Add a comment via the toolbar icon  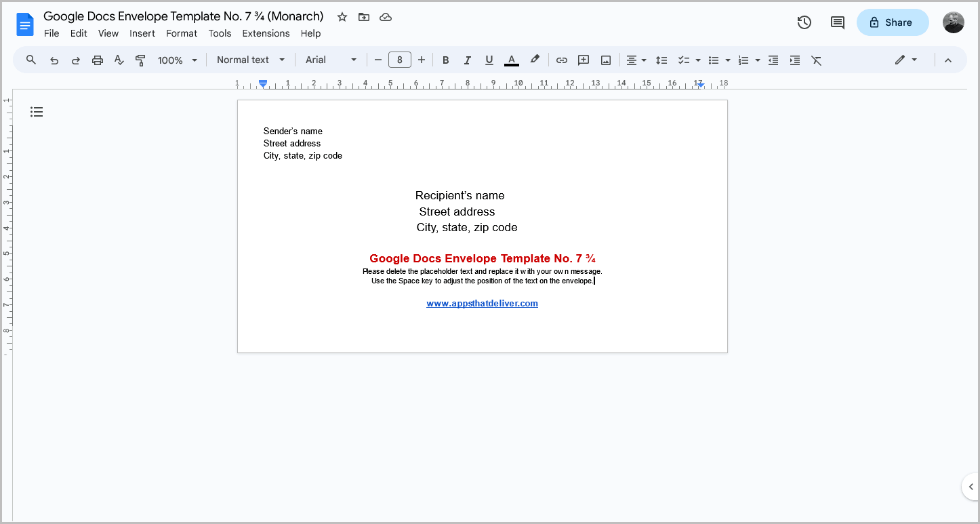tap(583, 60)
